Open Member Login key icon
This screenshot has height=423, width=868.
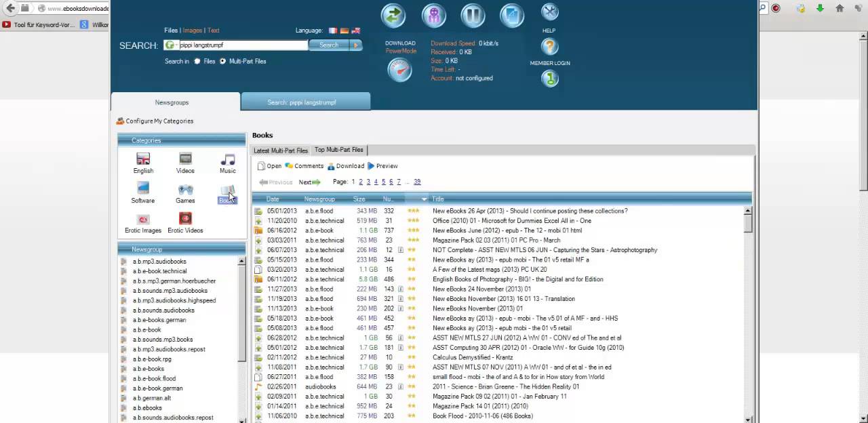click(549, 79)
